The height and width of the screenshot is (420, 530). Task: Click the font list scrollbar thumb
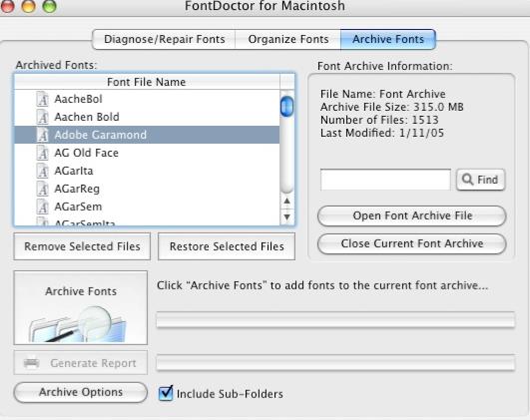click(x=287, y=106)
